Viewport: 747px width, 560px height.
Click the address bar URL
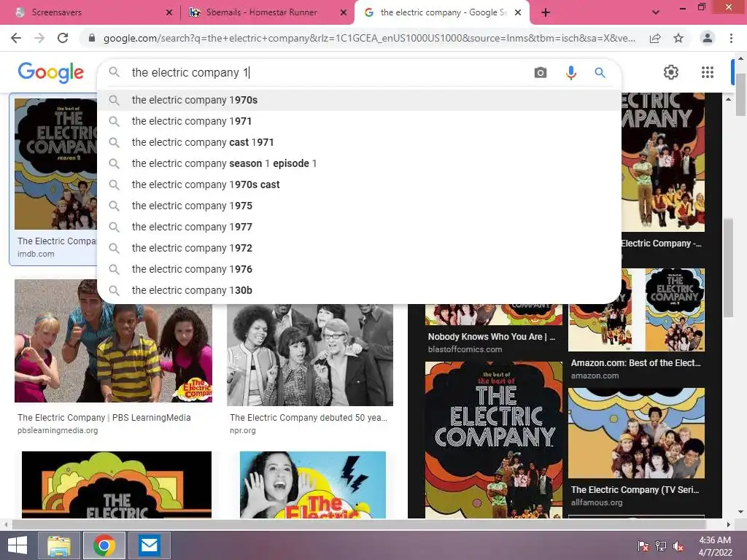pos(369,38)
